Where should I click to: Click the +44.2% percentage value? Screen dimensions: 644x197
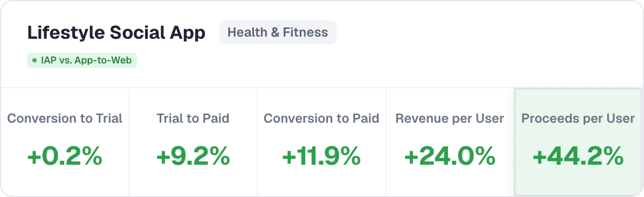click(578, 156)
